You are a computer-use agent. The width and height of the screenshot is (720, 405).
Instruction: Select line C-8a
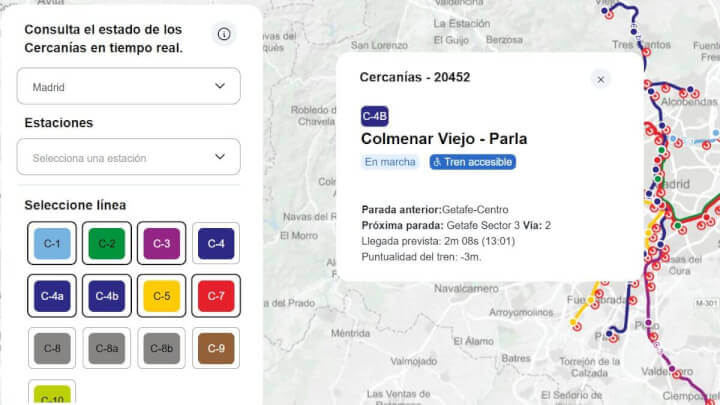[107, 348]
